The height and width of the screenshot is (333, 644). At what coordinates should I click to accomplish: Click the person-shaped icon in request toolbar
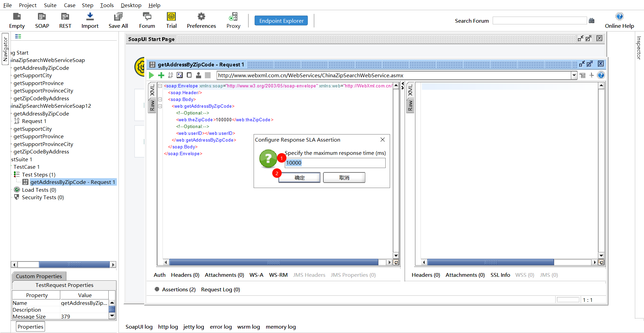click(198, 75)
